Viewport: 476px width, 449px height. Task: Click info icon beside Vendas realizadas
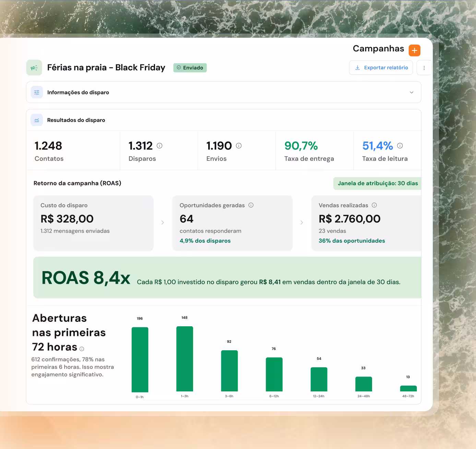[374, 205]
